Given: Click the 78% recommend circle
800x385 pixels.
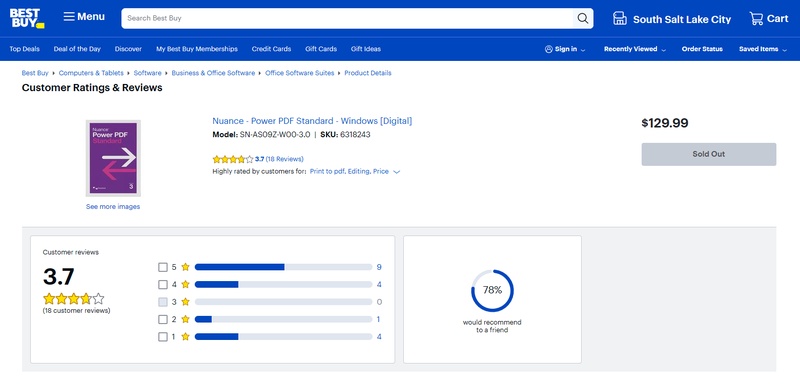Looking at the screenshot, I should coord(492,290).
